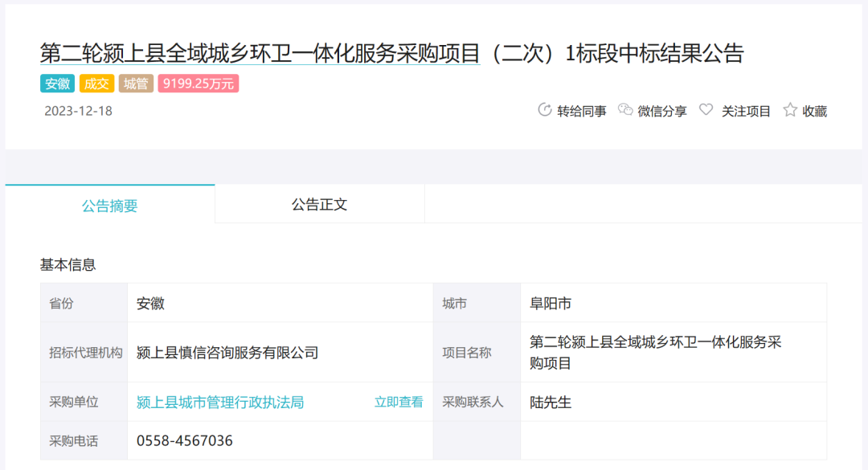
Task: Select the project name cell text
Action: click(x=656, y=353)
